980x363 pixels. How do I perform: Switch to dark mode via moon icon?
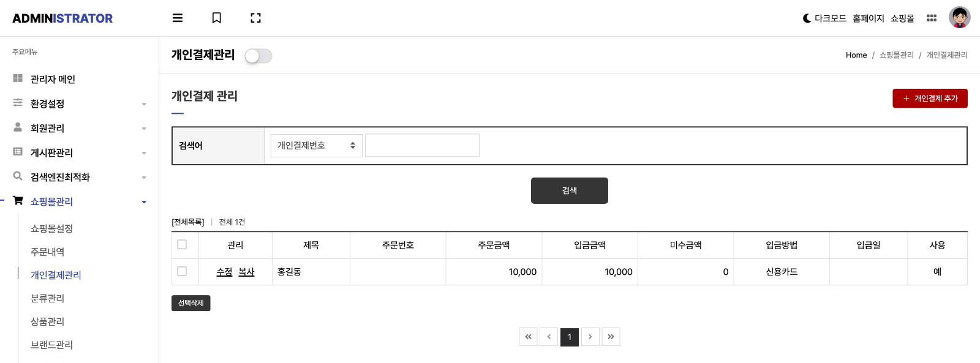click(807, 18)
